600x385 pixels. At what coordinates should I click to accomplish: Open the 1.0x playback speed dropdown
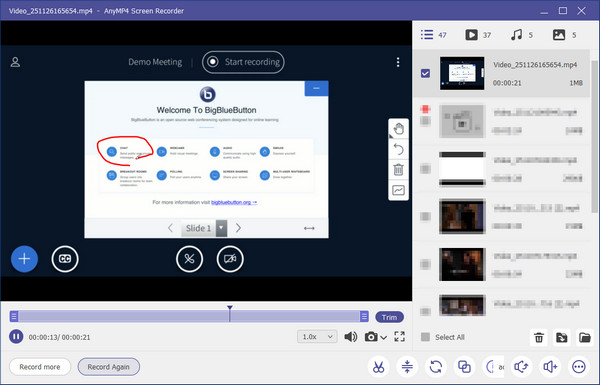tap(317, 337)
